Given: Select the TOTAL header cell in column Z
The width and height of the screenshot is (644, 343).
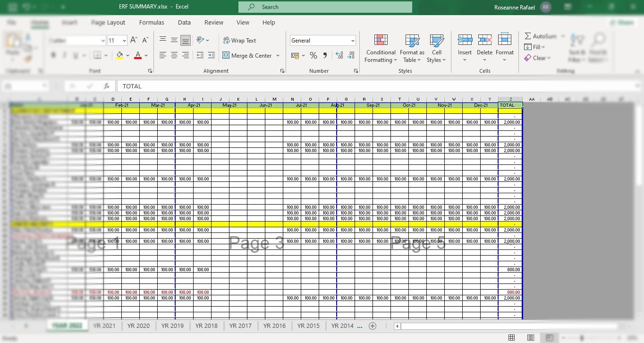Looking at the screenshot, I should (510, 105).
